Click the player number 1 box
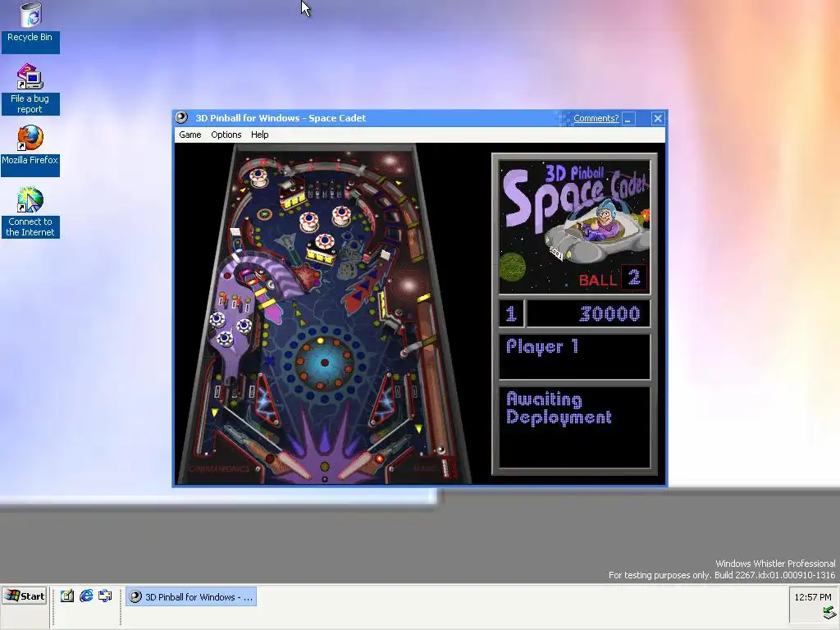The height and width of the screenshot is (630, 840). pos(511,313)
